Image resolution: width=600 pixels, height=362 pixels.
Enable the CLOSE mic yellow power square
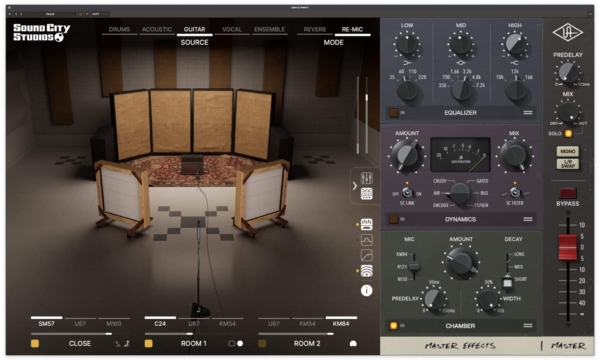tap(35, 343)
